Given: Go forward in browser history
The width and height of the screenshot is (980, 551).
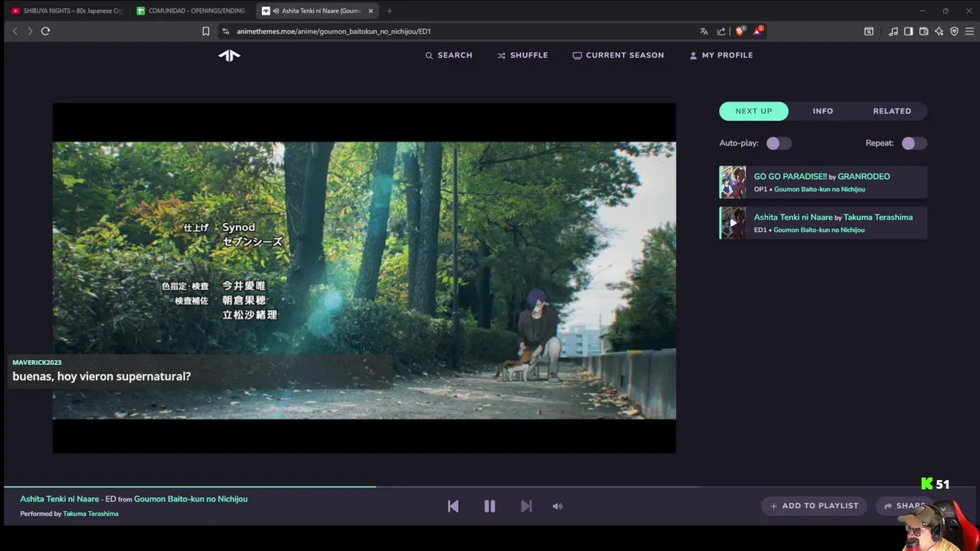Looking at the screenshot, I should 30,31.
